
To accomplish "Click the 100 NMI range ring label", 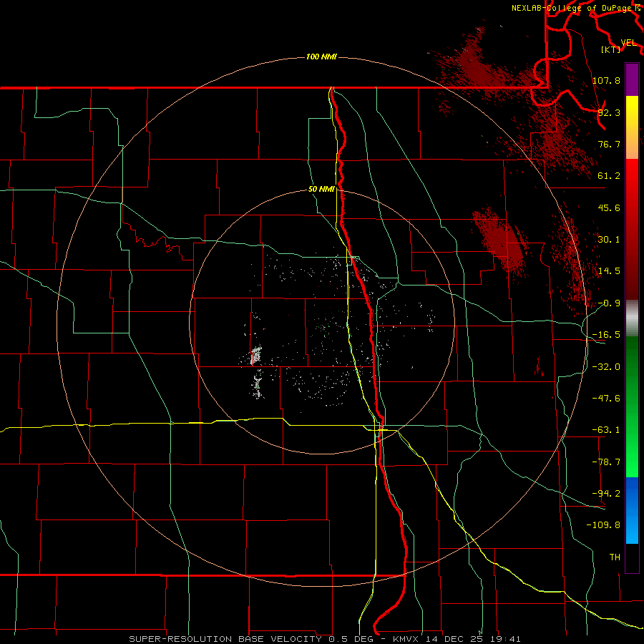I will pos(321,57).
